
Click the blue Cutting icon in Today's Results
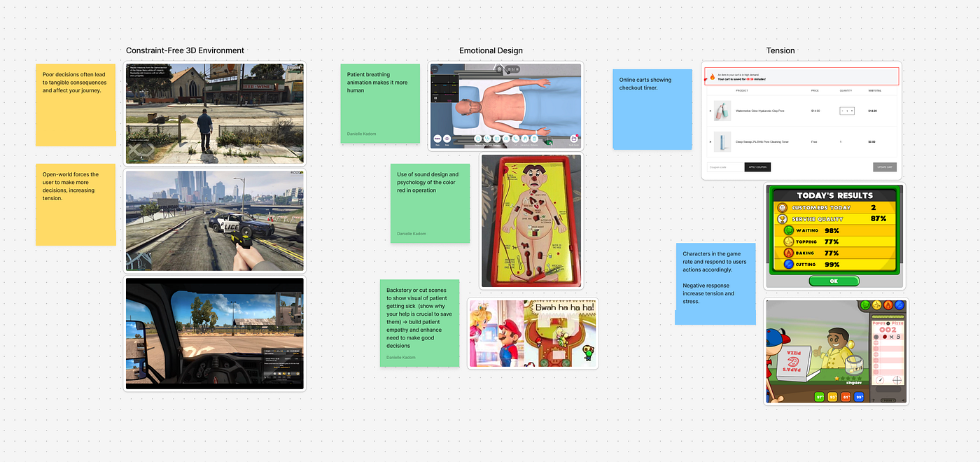pyautogui.click(x=788, y=264)
